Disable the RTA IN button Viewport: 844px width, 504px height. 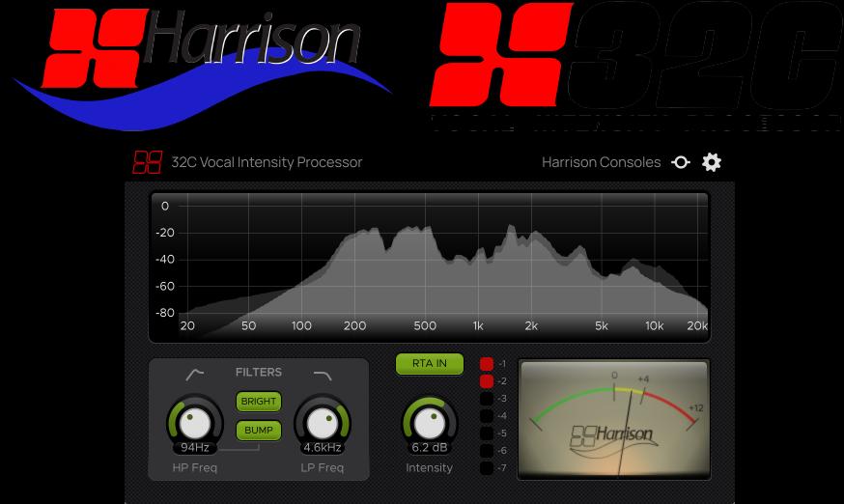430,364
